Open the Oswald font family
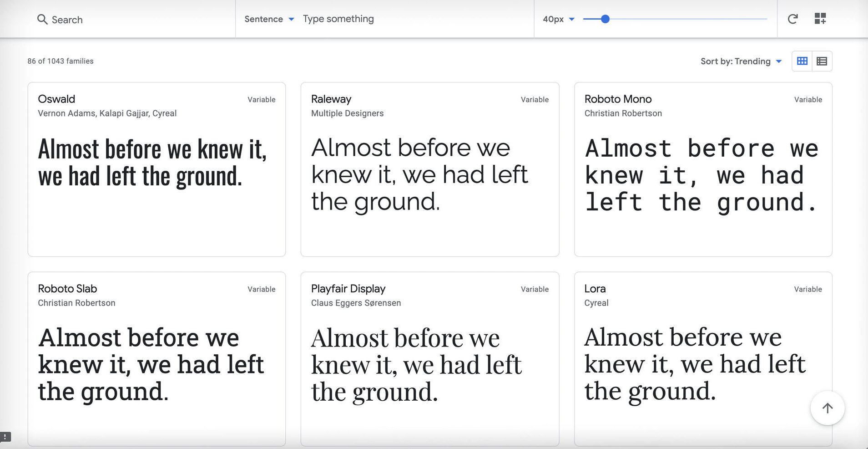Image resolution: width=868 pixels, height=449 pixels. tap(56, 99)
